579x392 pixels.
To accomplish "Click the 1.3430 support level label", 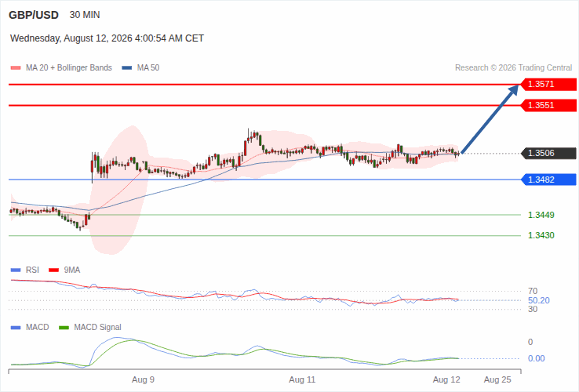I will point(541,235).
